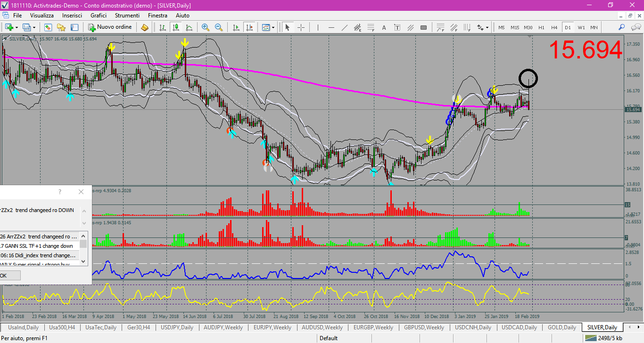Image resolution: width=644 pixels, height=343 pixels.
Task: Expand the profiles dropdown arrow
Action: coord(34,27)
